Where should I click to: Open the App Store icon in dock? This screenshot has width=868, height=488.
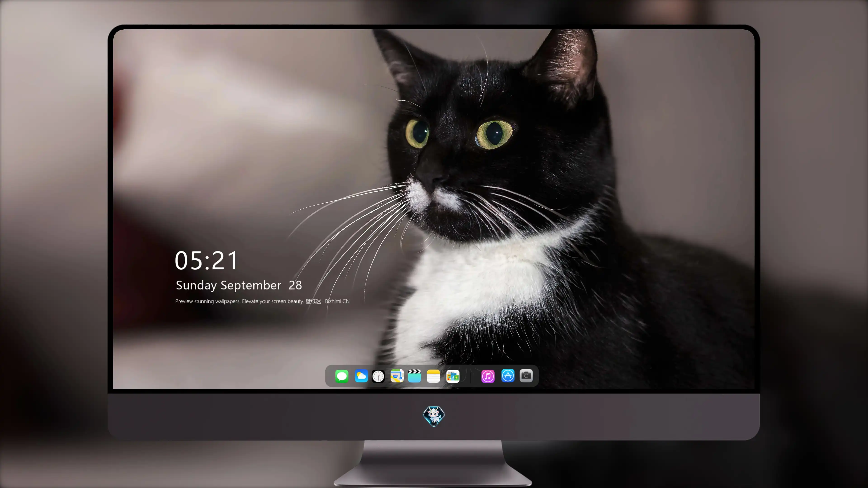(507, 376)
